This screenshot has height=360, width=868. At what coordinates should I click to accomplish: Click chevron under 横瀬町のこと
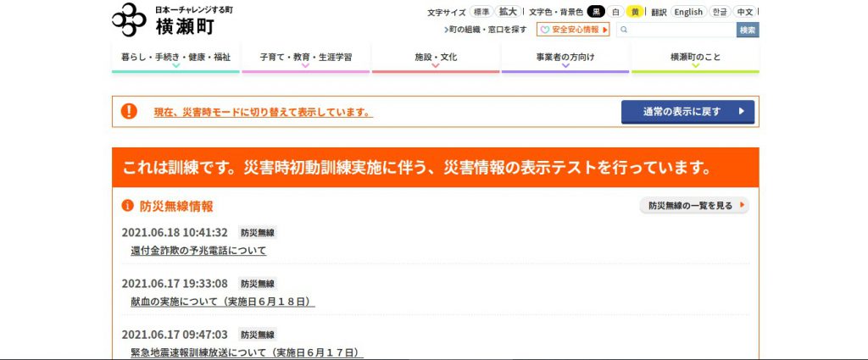click(x=695, y=65)
